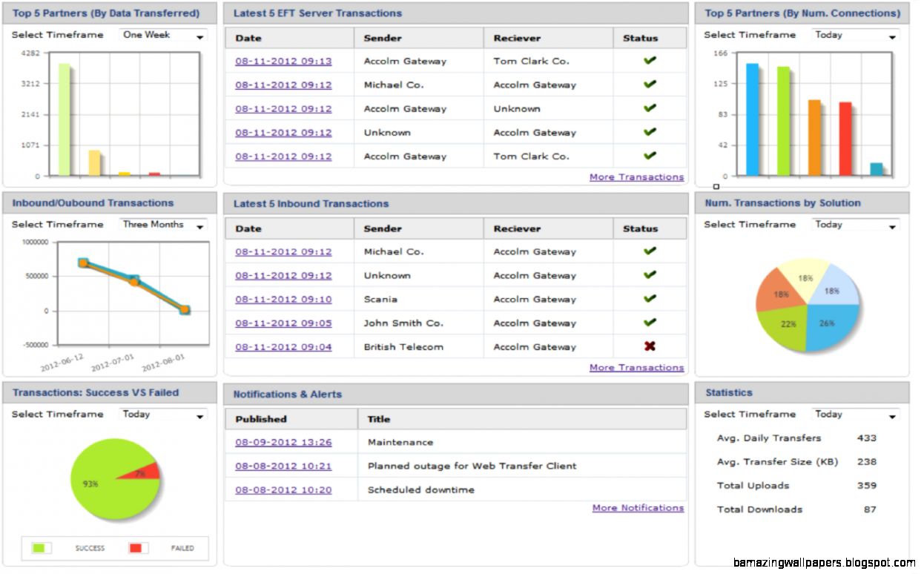924x574 pixels.
Task: Open timeframe dropdown in Statistics panel
Action: pos(855,415)
